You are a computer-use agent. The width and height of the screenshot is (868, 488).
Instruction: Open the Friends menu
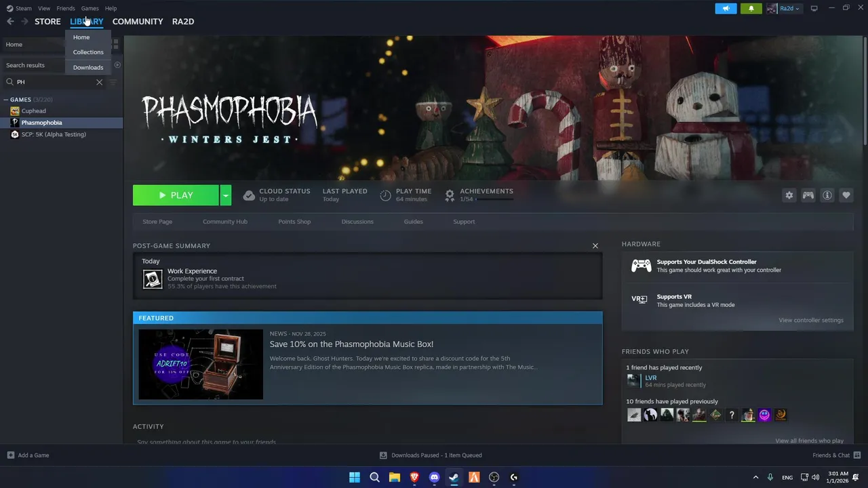click(x=66, y=8)
